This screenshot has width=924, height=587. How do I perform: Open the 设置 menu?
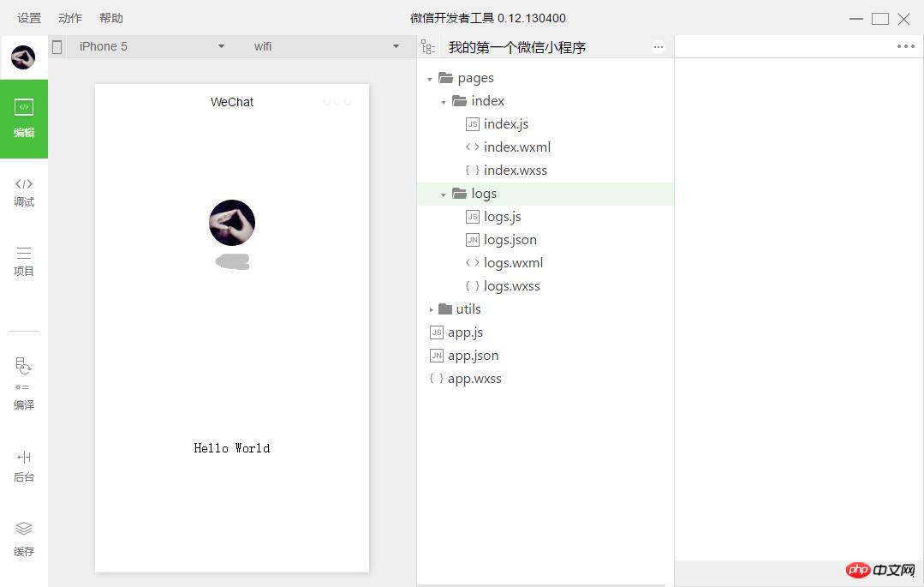click(29, 18)
